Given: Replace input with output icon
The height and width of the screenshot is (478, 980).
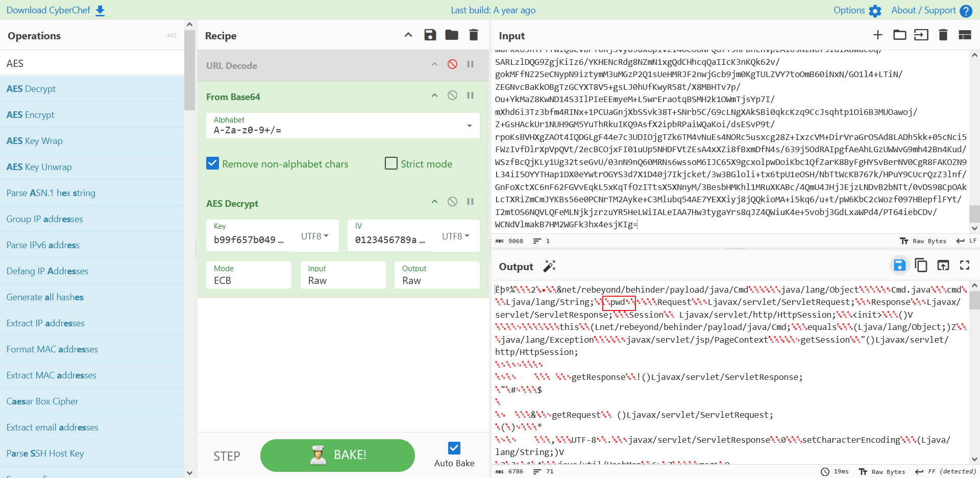Looking at the screenshot, I should coord(943,265).
